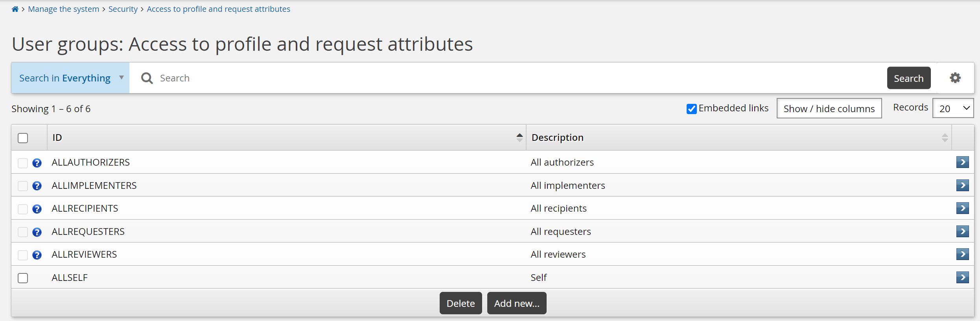980x321 pixels.
Task: Click Show / hide columns button
Action: click(829, 109)
